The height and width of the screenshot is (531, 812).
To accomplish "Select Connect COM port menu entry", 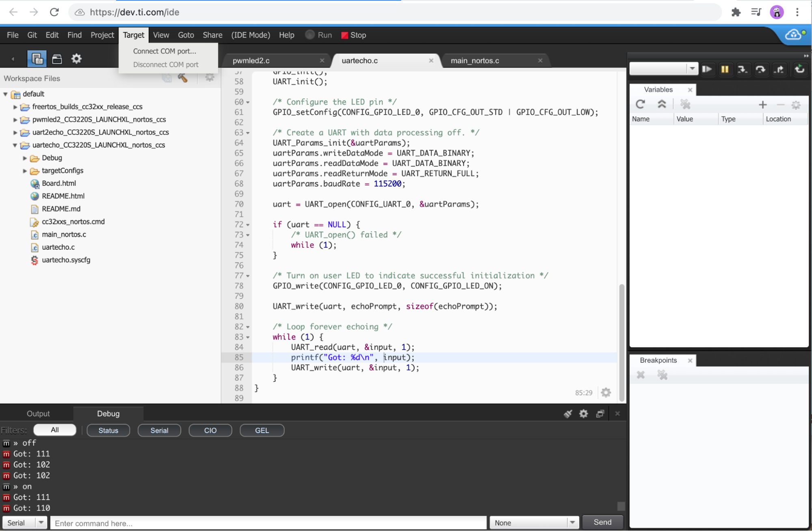I will click(x=165, y=51).
